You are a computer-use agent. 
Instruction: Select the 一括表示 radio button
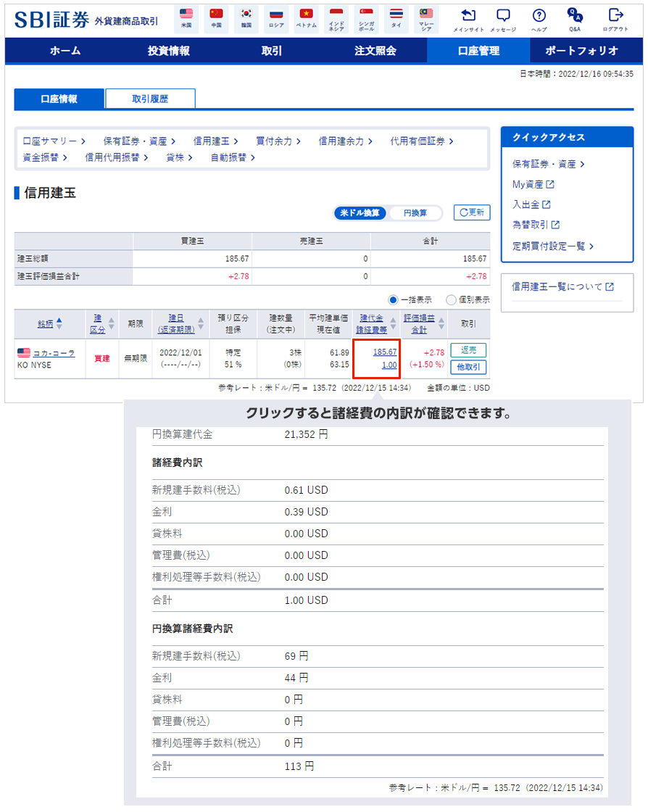click(x=394, y=299)
